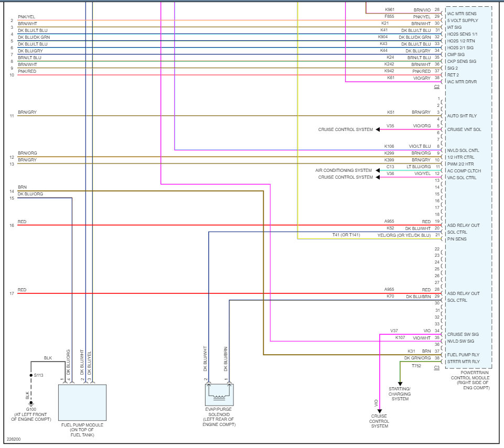The image size is (504, 448).
Task: Click the left-edge 'DK BLU/DK GRN' wire label
Action: [x=34, y=37]
